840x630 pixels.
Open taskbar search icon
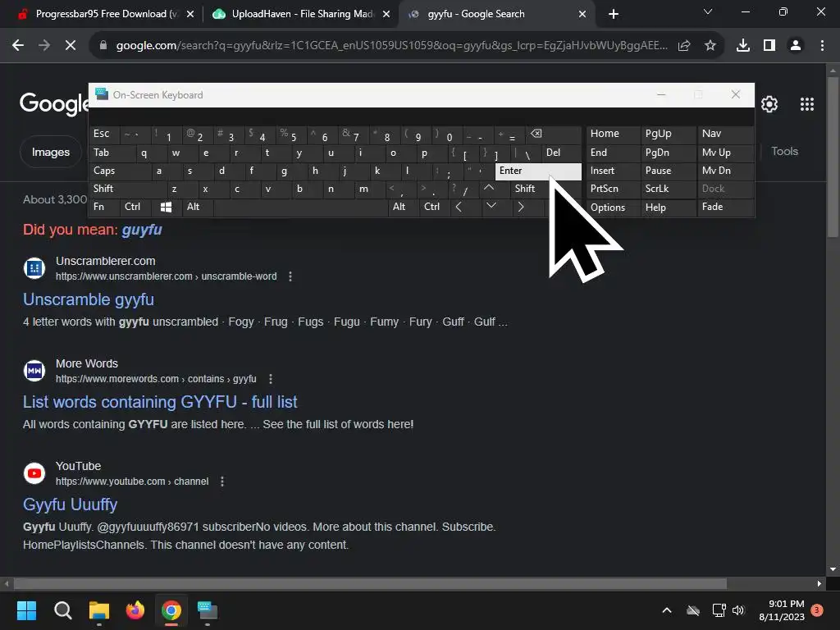[62, 610]
